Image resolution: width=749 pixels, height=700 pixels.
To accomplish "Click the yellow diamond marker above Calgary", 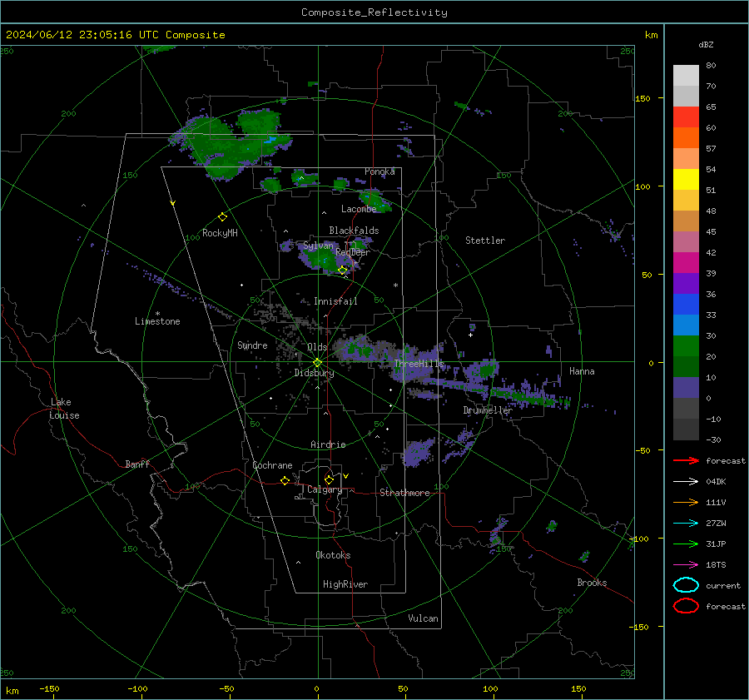I will [x=329, y=479].
